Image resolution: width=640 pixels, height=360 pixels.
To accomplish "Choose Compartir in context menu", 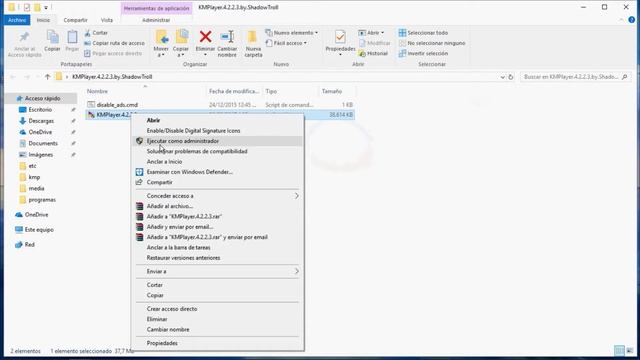I will [x=218, y=182].
